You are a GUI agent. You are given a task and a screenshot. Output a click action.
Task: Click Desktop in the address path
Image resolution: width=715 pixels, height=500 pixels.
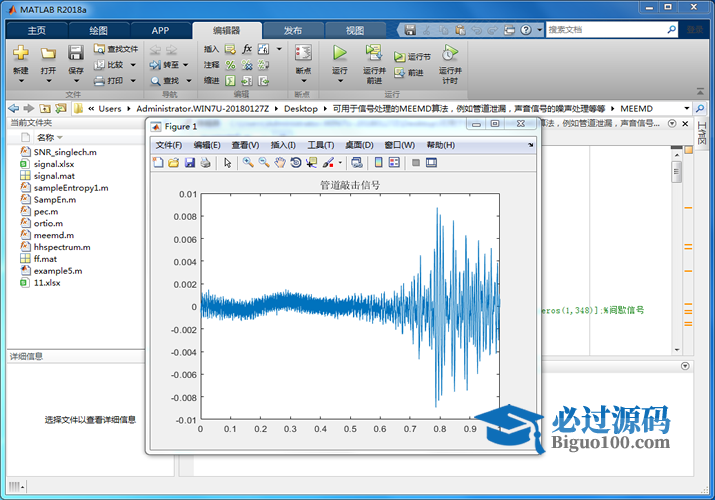point(301,108)
